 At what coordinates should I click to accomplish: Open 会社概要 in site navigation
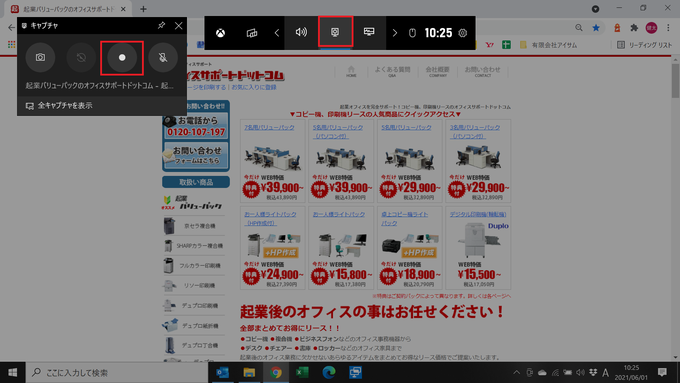coord(438,72)
